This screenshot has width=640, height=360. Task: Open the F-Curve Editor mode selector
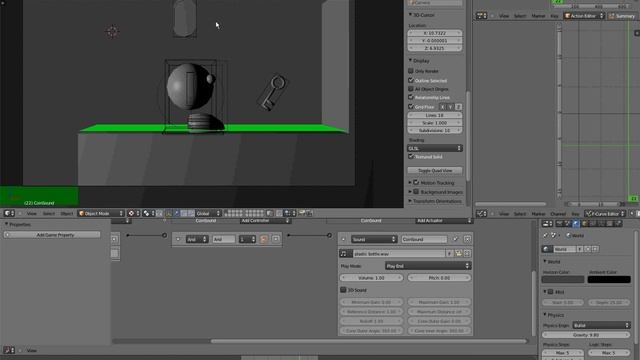point(605,213)
